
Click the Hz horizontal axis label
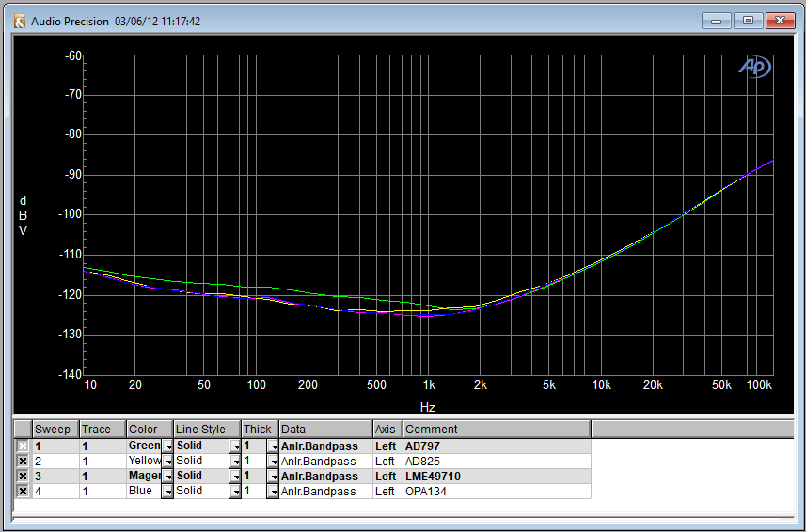click(x=428, y=407)
